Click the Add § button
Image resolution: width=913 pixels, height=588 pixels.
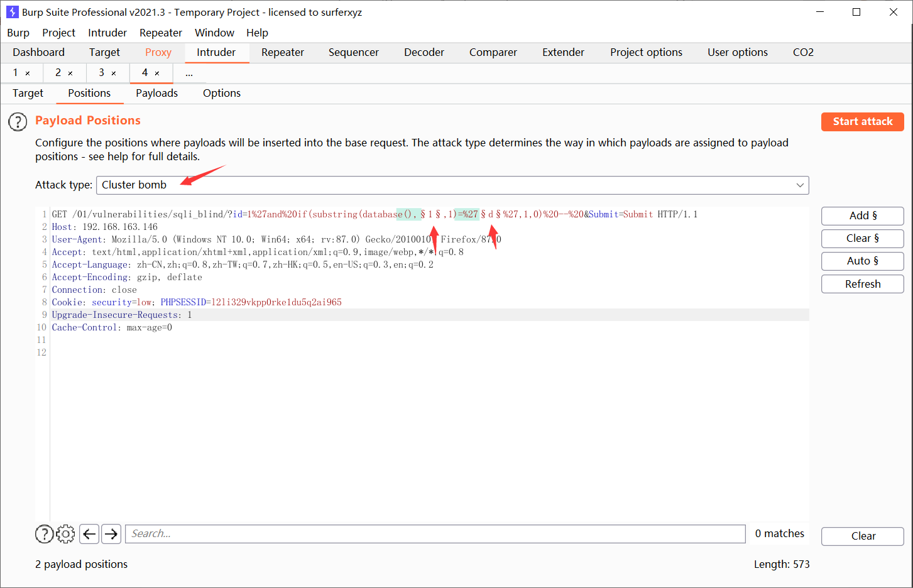click(x=863, y=215)
